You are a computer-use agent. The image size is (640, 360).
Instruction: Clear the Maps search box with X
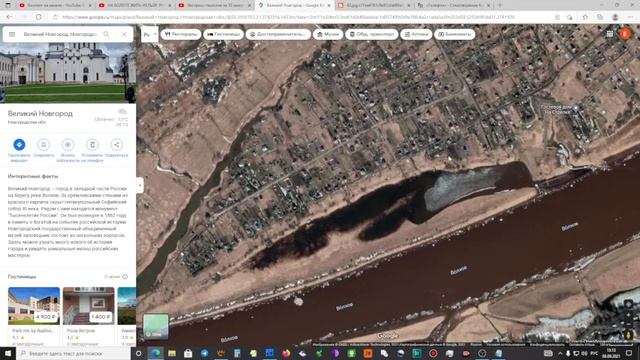click(x=124, y=34)
